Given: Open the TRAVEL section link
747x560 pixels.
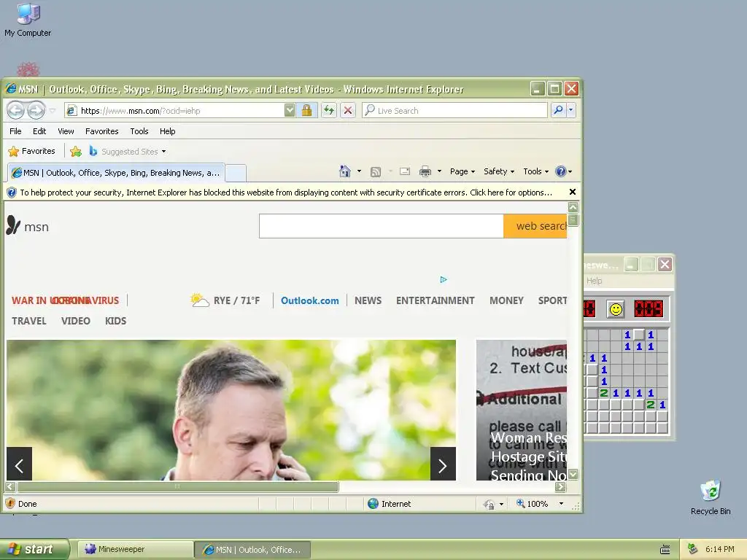Looking at the screenshot, I should point(29,321).
